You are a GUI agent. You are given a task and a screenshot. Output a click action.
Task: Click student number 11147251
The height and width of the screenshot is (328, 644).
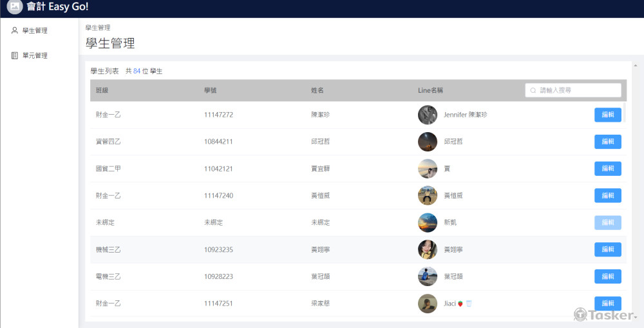click(218, 304)
